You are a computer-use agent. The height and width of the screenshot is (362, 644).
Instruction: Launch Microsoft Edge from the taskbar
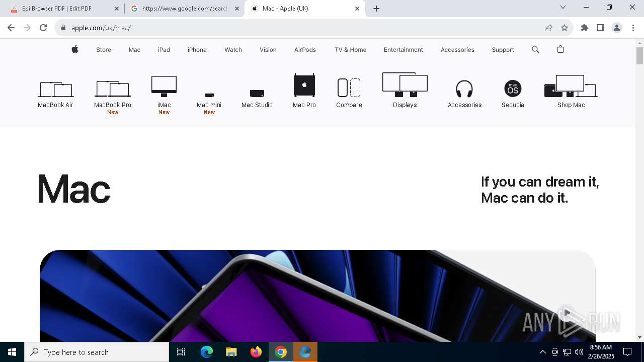coord(207,352)
